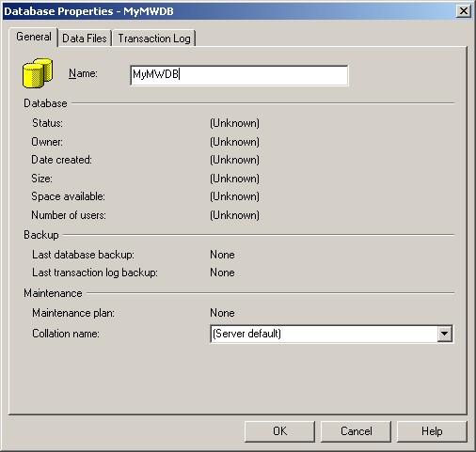Click the Collation name: label

click(66, 334)
